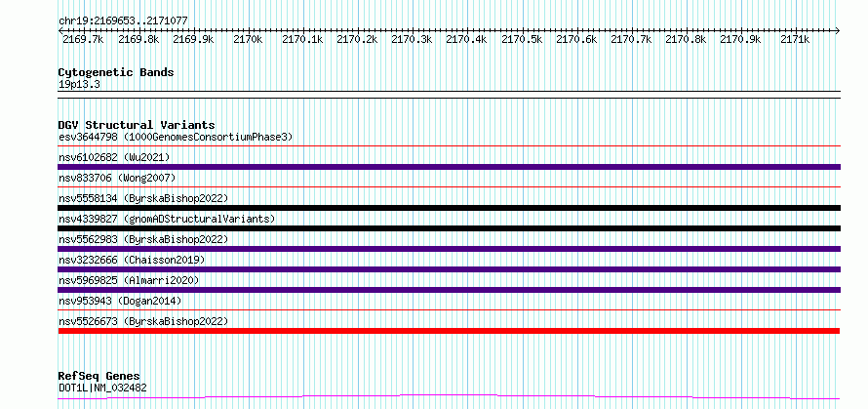The image size is (868, 409).
Task: Select the 2170k ruler tick label
Action: [248, 39]
